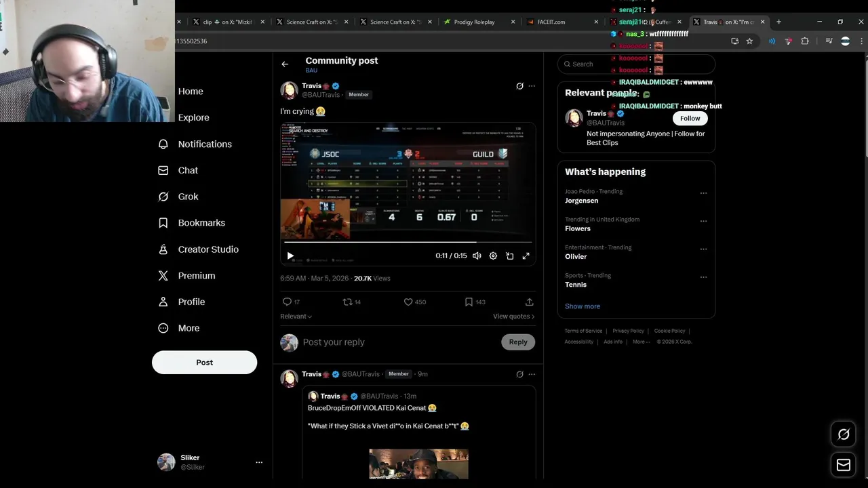868x488 pixels.
Task: Open Grok from the sidebar
Action: 178,197
